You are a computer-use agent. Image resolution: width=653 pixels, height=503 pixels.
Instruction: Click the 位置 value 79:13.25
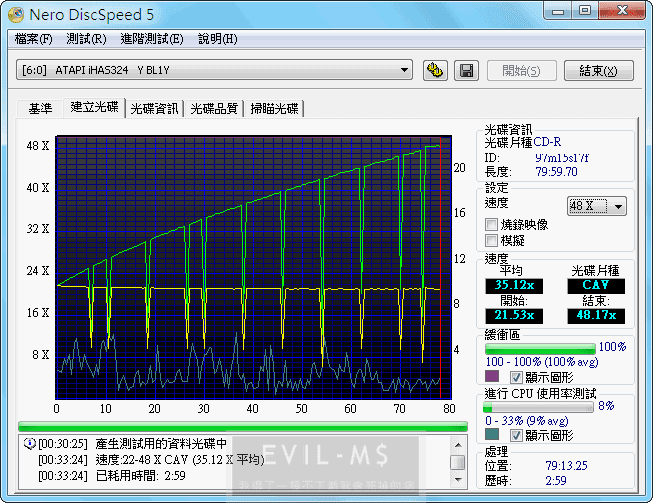coord(566,466)
